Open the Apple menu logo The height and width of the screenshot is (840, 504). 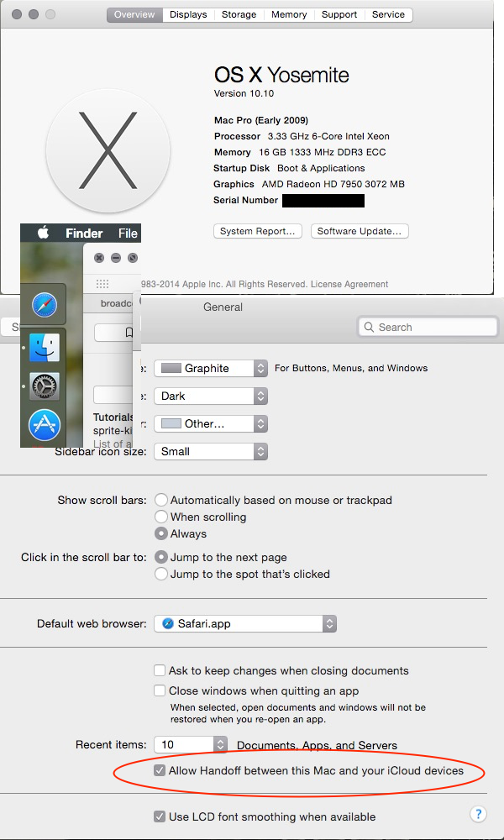(x=44, y=233)
